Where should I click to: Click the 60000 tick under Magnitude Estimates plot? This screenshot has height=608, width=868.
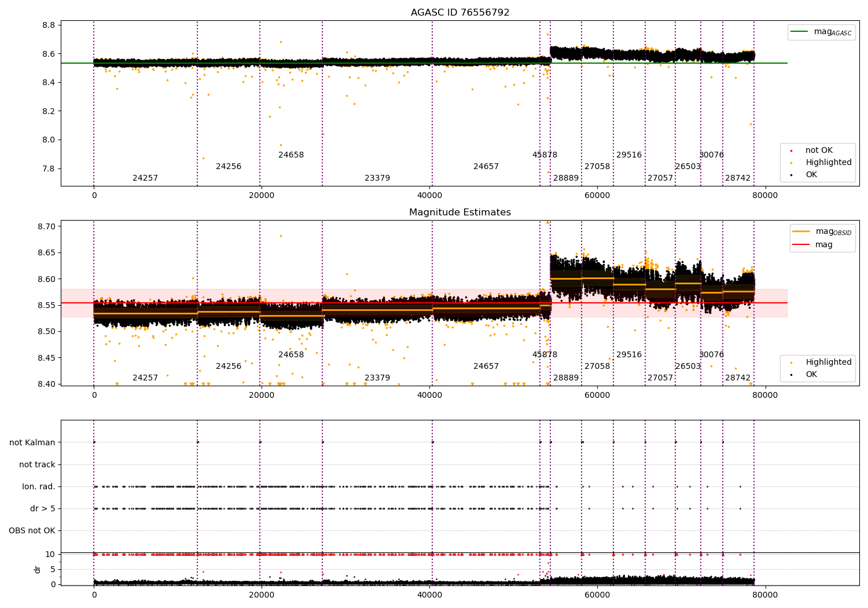click(597, 395)
